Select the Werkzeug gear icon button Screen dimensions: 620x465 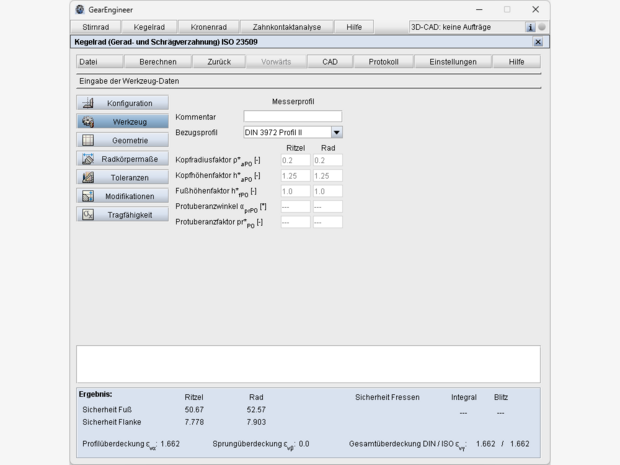(122, 121)
